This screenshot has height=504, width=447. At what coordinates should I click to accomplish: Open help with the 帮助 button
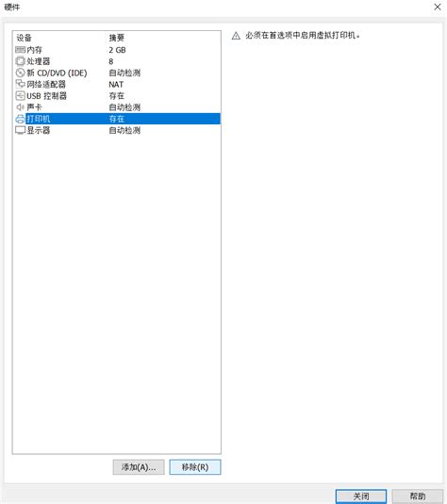pyautogui.click(x=418, y=496)
